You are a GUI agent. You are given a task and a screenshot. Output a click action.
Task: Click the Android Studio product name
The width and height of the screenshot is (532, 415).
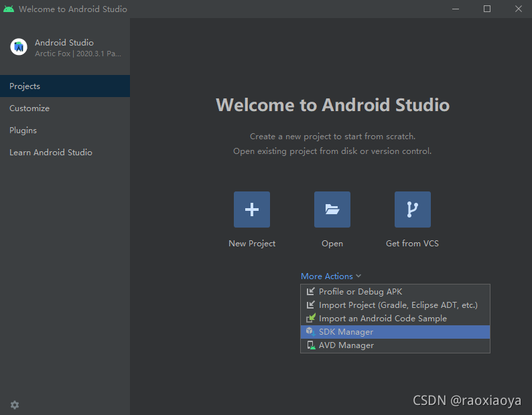pyautogui.click(x=64, y=42)
